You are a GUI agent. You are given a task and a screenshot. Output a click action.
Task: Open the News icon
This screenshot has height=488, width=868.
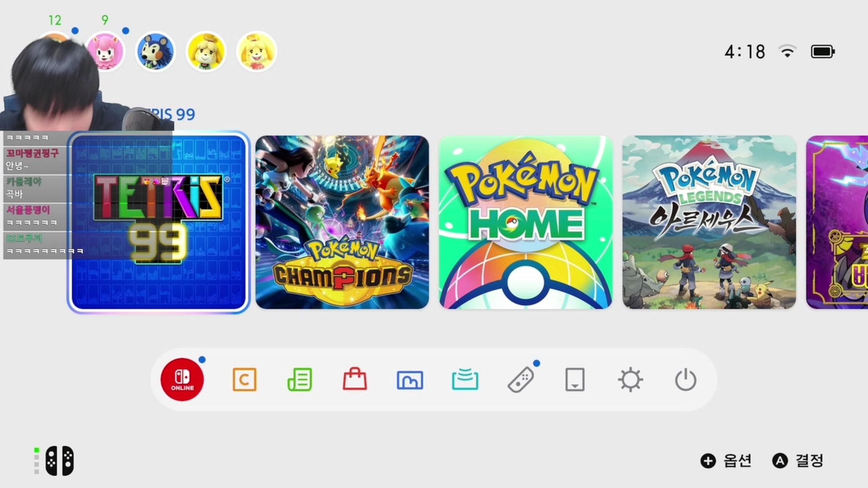(x=300, y=379)
